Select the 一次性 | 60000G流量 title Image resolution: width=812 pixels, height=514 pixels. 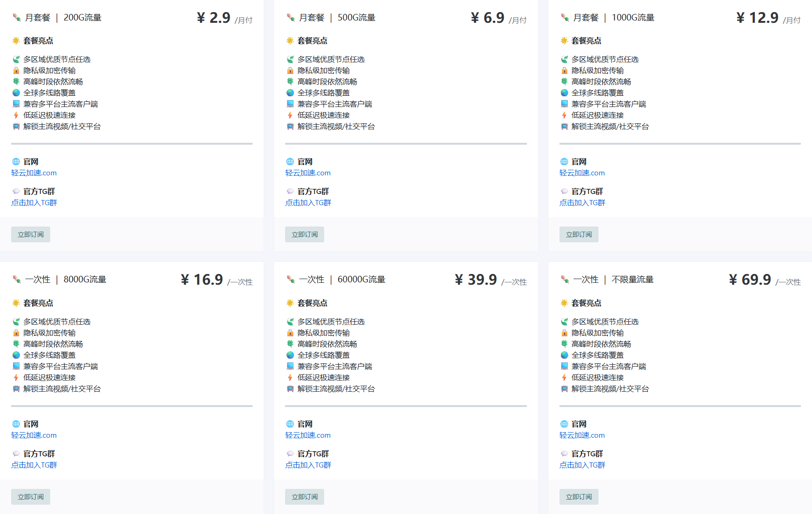point(342,280)
